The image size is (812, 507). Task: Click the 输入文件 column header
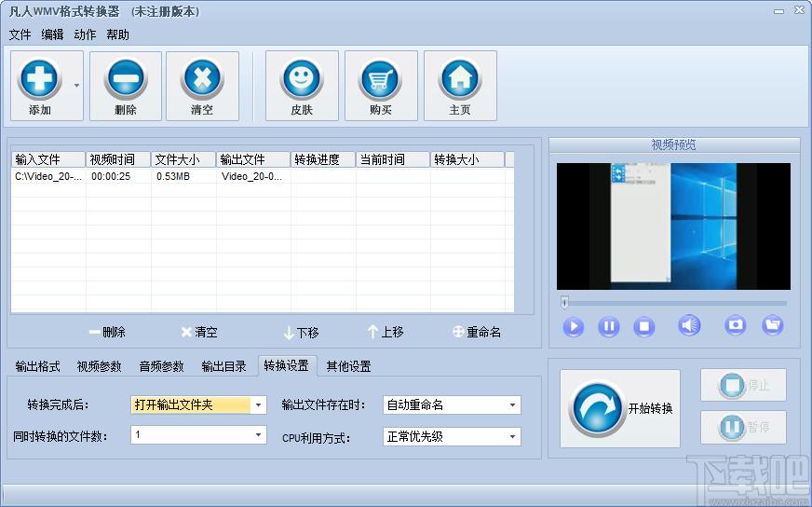point(48,159)
